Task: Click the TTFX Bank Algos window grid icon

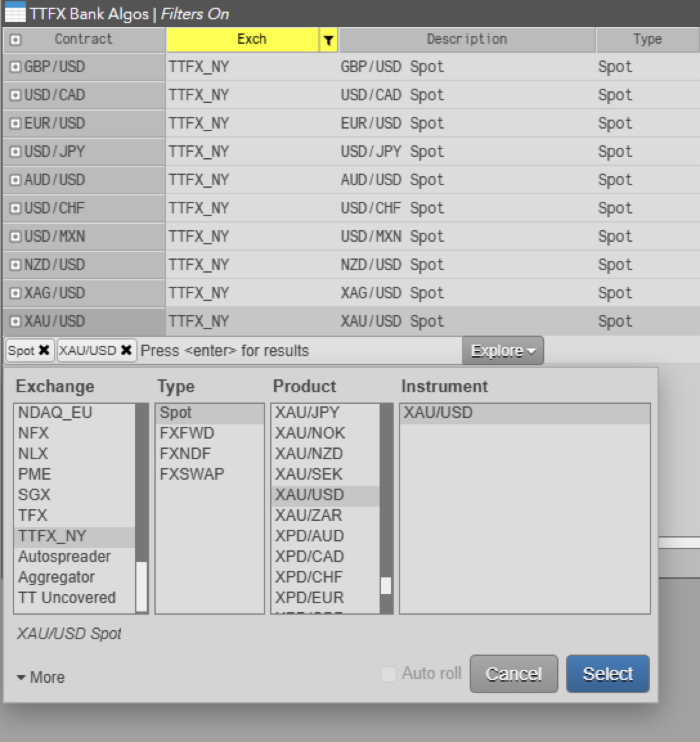Action: [x=14, y=13]
